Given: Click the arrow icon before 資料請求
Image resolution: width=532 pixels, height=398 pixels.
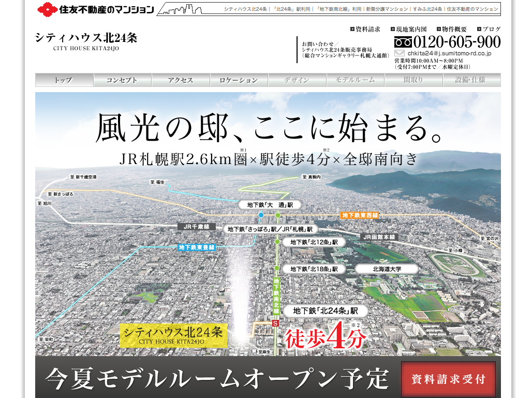Looking at the screenshot, I should coord(352,30).
